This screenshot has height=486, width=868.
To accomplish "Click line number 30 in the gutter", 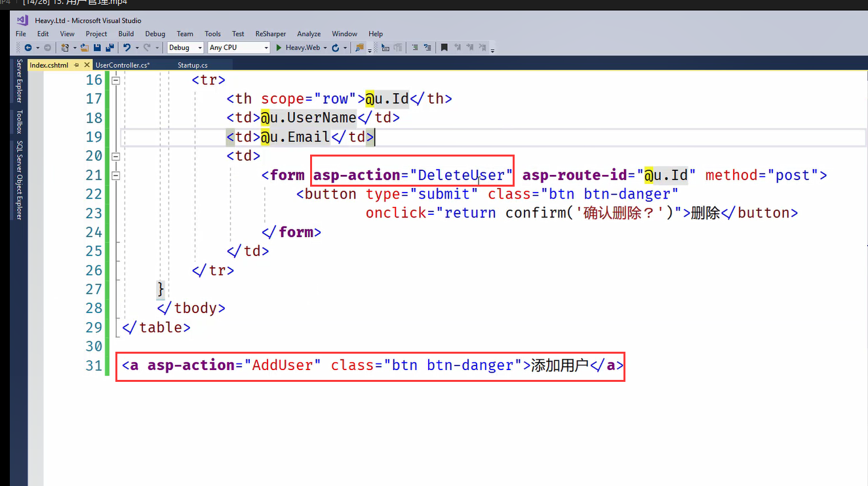I will click(x=94, y=346).
